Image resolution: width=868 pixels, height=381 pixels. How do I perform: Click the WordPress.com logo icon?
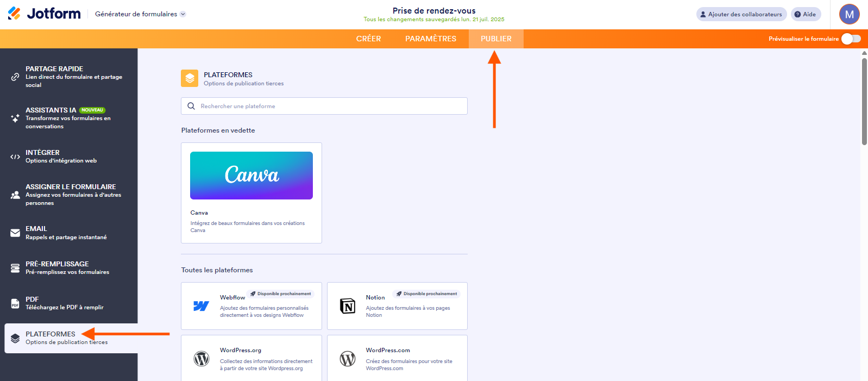(348, 359)
